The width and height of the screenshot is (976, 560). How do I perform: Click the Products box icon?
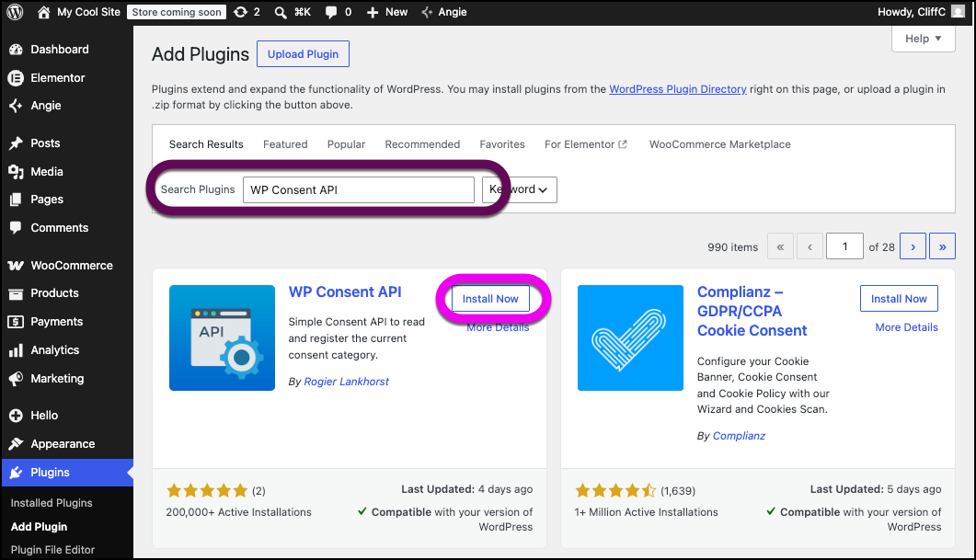17,293
